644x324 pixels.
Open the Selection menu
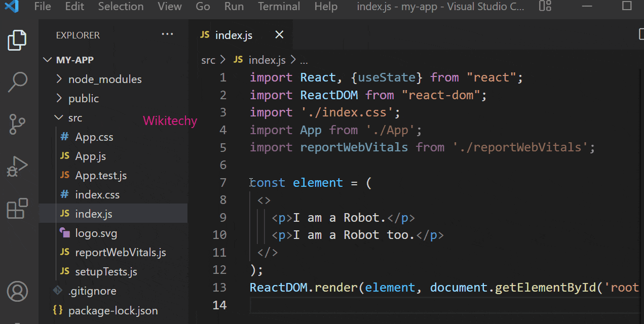121,7
